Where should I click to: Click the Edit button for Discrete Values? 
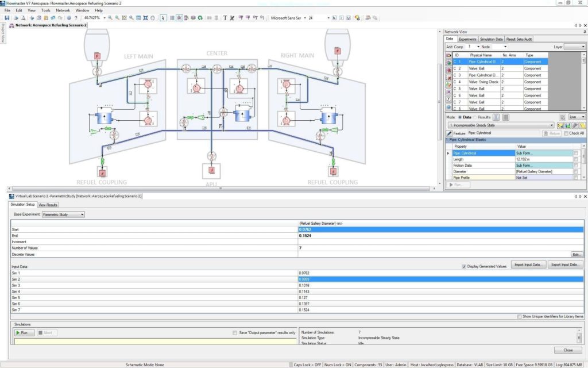[x=577, y=254]
